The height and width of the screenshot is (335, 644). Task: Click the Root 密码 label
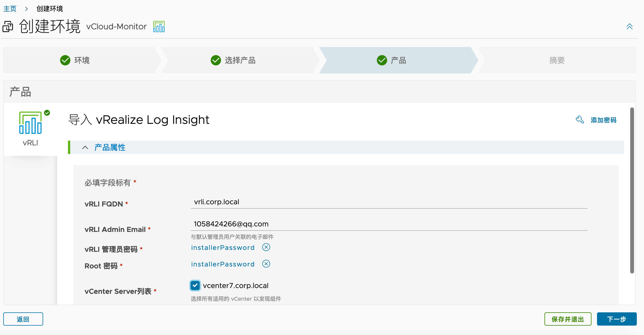101,266
